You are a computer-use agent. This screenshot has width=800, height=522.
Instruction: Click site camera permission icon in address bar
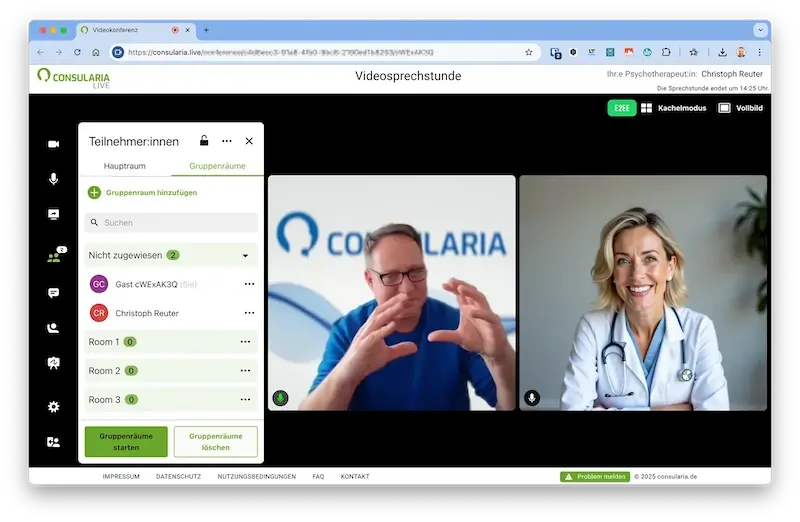118,52
